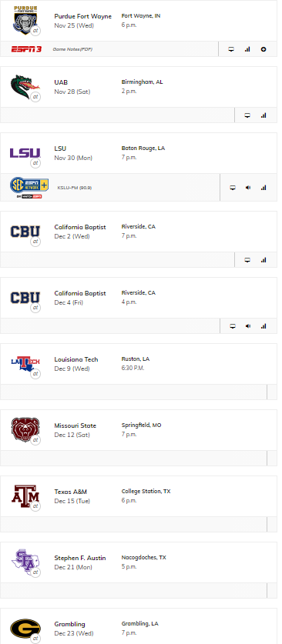This screenshot has width=282, height=644.
Task: Click the Missouri State bear logo
Action: pos(25,430)
